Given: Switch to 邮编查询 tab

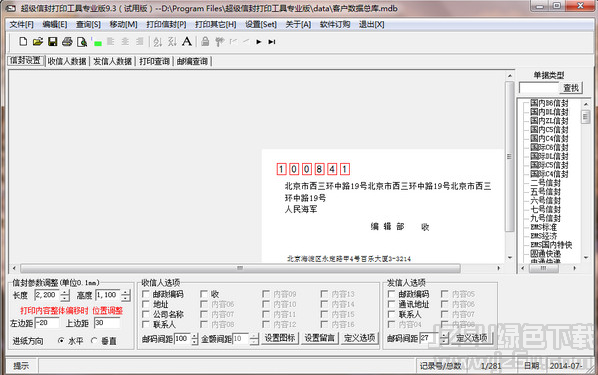Looking at the screenshot, I should pyautogui.click(x=192, y=61).
